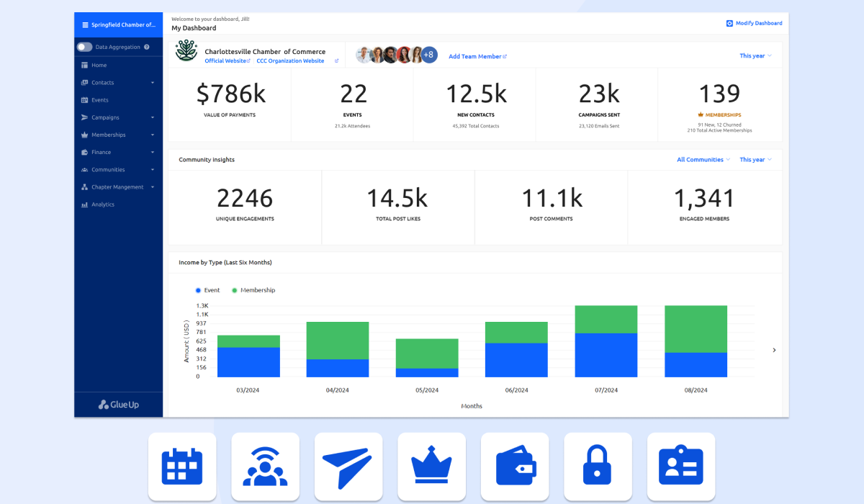Go to Home in the sidebar menu
This screenshot has height=504, width=864.
tap(101, 65)
